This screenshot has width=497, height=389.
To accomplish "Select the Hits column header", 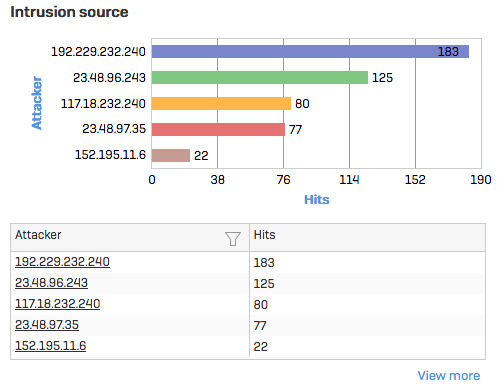I will (367, 237).
